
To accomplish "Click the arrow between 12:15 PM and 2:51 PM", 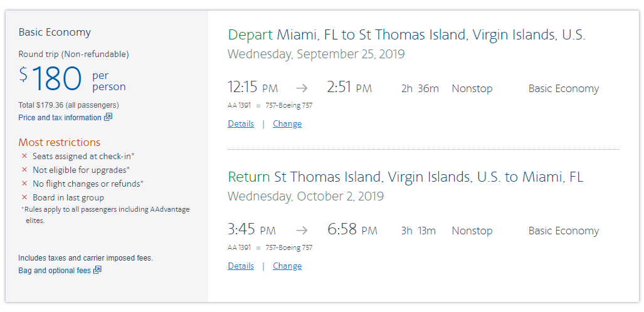I will (302, 88).
